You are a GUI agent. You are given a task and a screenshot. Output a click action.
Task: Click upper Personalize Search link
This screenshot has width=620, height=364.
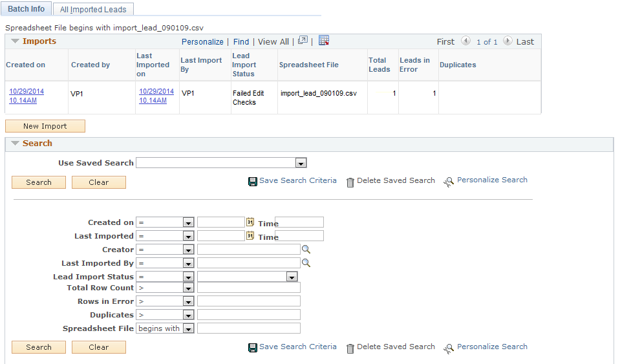[x=492, y=180]
